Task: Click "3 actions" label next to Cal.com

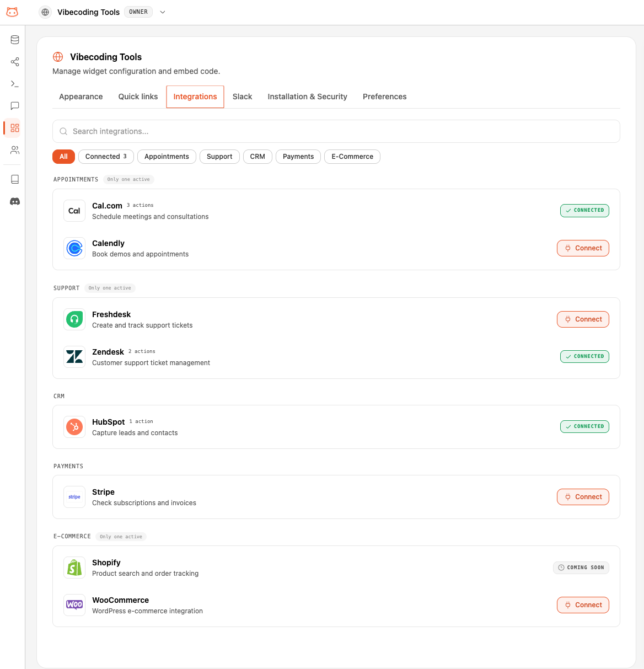Action: [140, 205]
